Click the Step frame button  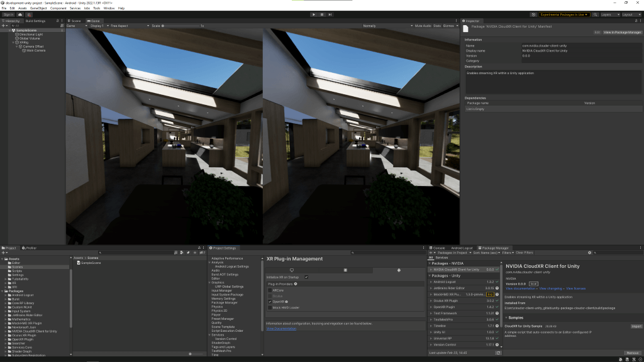point(330,14)
